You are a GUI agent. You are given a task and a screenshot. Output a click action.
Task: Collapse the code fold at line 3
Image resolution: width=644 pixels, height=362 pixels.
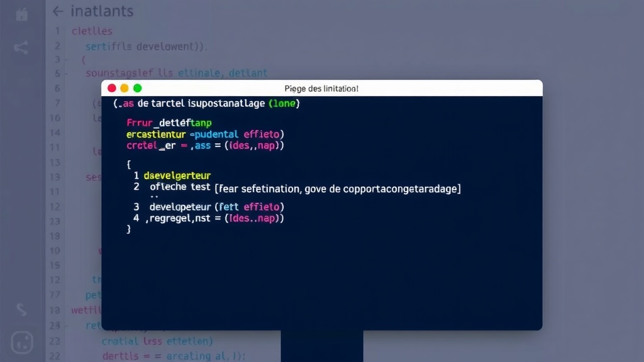click(66, 60)
